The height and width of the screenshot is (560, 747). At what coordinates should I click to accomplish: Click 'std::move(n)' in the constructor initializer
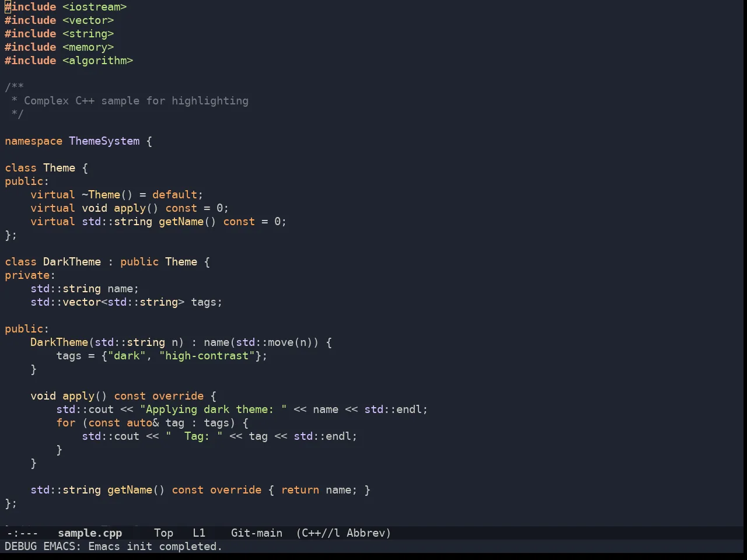[275, 342]
